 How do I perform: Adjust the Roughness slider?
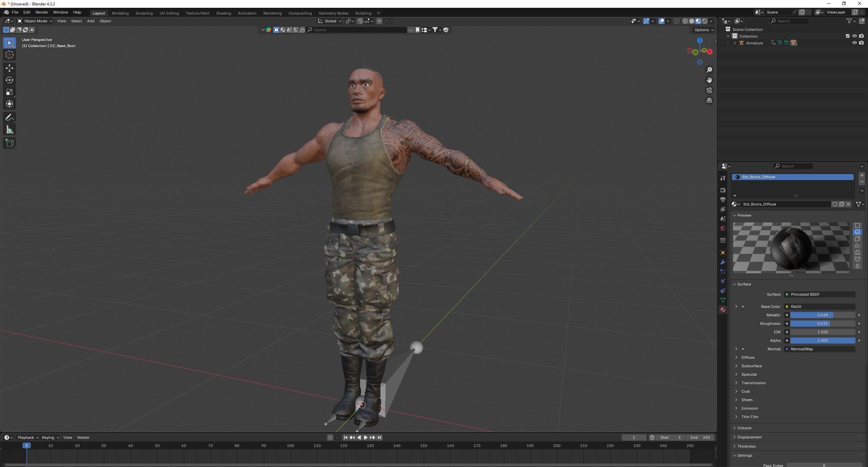point(822,324)
